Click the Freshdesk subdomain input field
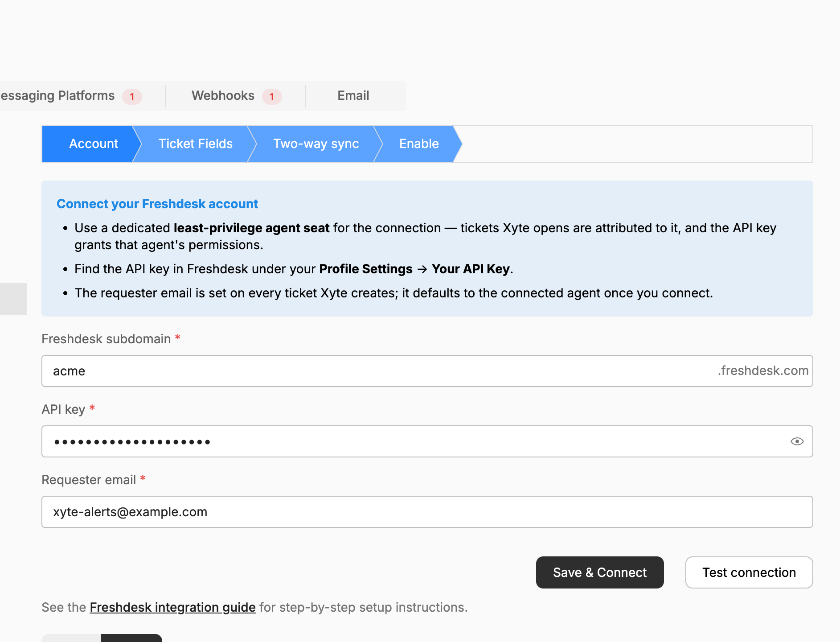Viewport: 840px width, 642px height. (x=427, y=371)
